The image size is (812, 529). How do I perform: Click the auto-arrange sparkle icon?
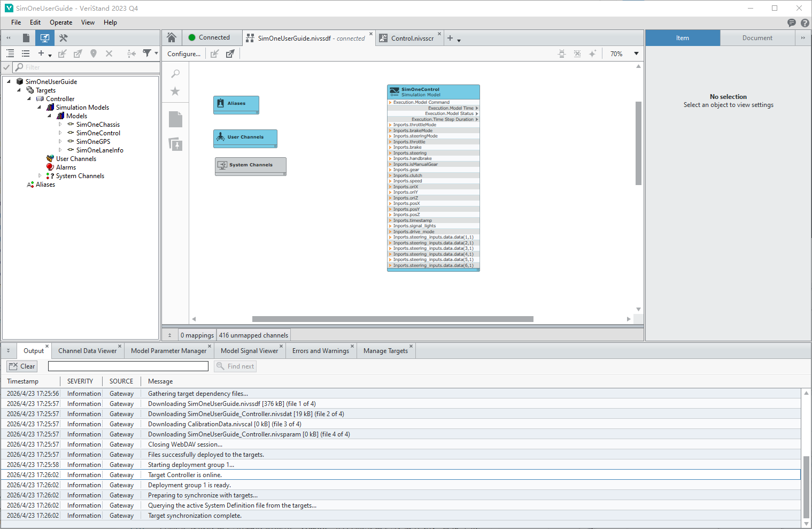tap(592, 53)
